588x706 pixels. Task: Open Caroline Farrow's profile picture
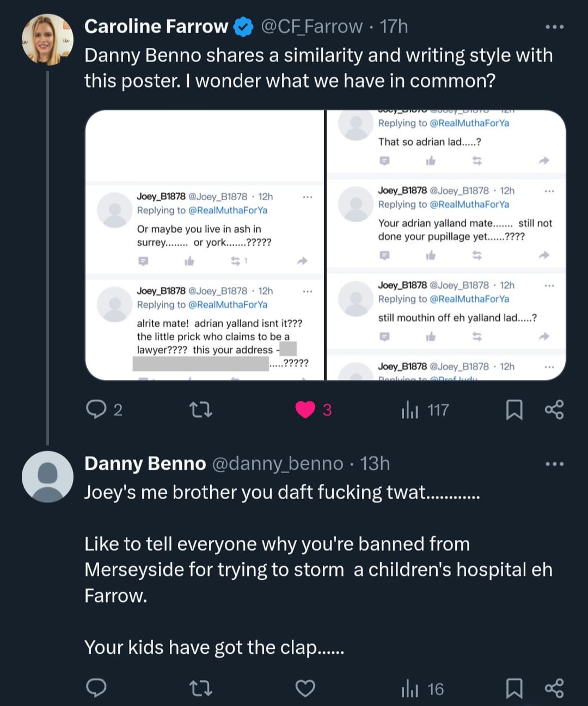point(47,40)
